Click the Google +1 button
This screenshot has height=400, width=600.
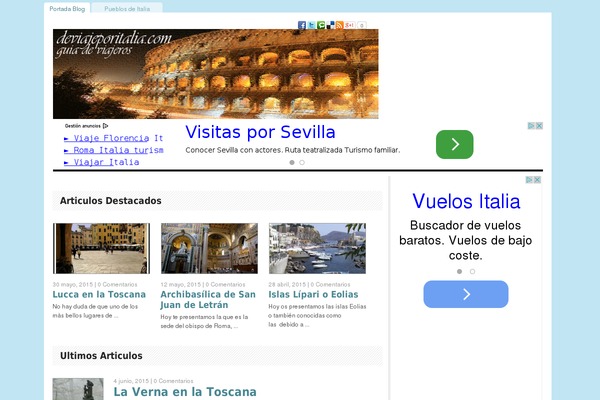click(350, 25)
